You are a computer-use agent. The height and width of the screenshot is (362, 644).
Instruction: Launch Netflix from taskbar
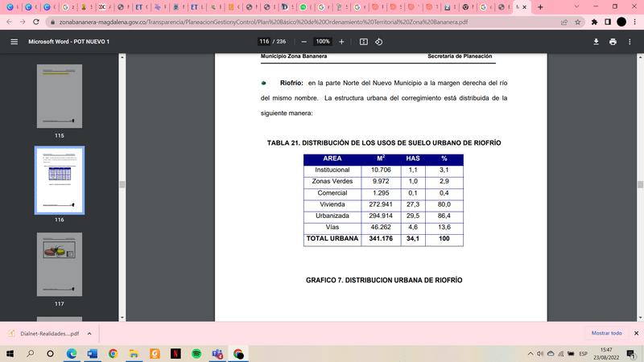click(x=175, y=353)
